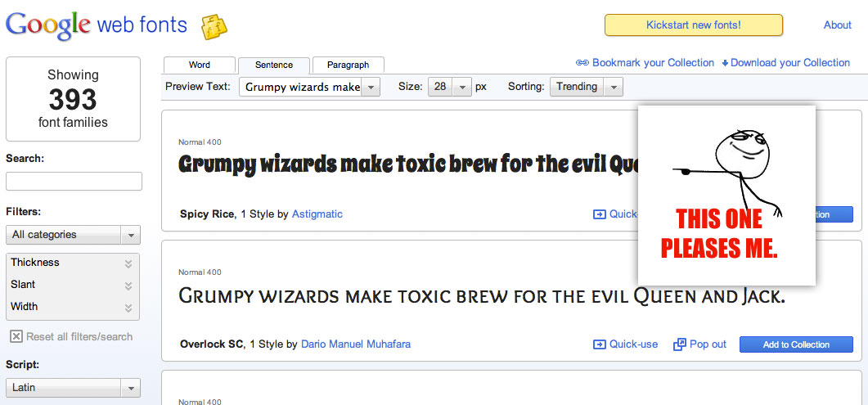The width and height of the screenshot is (868, 405).
Task: Switch to the Paragraph tab
Action: click(349, 65)
